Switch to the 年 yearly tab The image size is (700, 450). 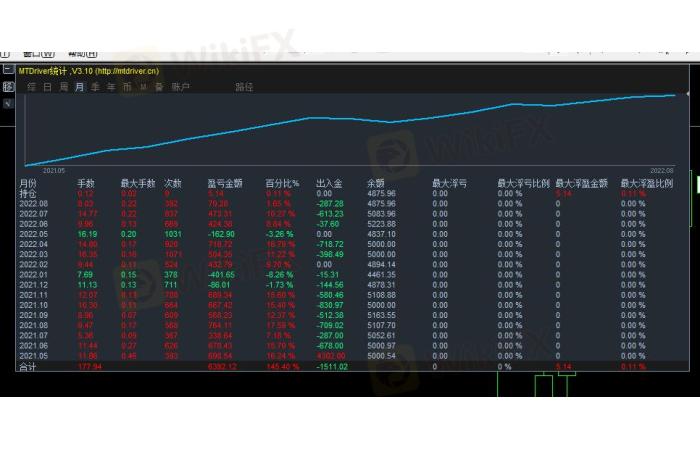pyautogui.click(x=111, y=87)
